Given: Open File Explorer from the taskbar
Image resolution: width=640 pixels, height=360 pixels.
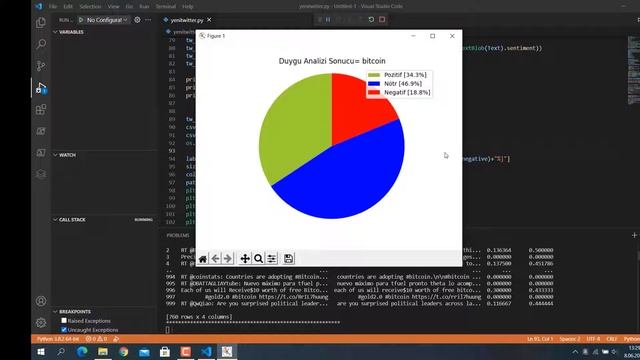Looking at the screenshot, I should pyautogui.click(x=103, y=351).
